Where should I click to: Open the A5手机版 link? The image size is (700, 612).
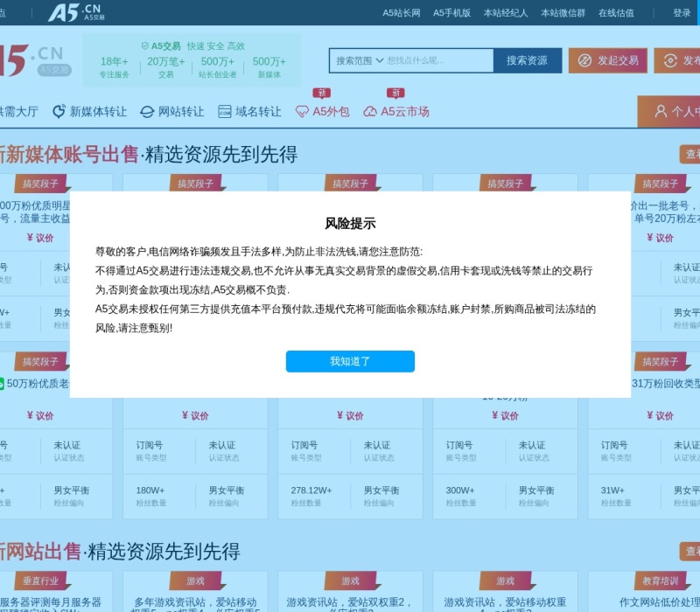(x=451, y=13)
